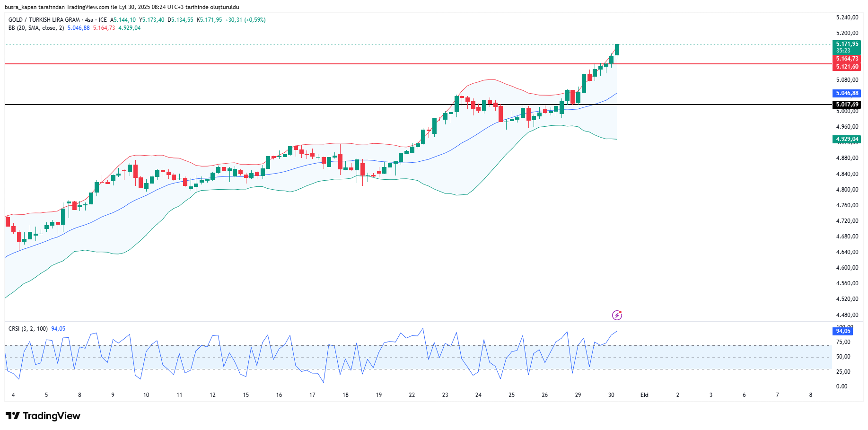Click date 15 on the time axis
The width and height of the screenshot is (868, 430).
coord(245,395)
